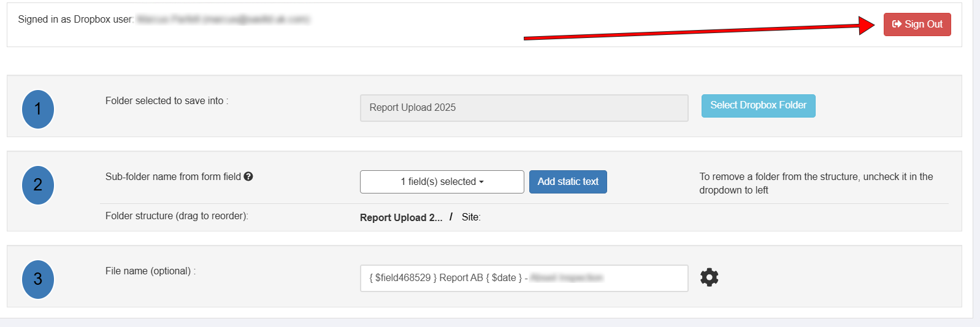Click the step 2 circle badge
The image size is (980, 327).
coord(38,185)
